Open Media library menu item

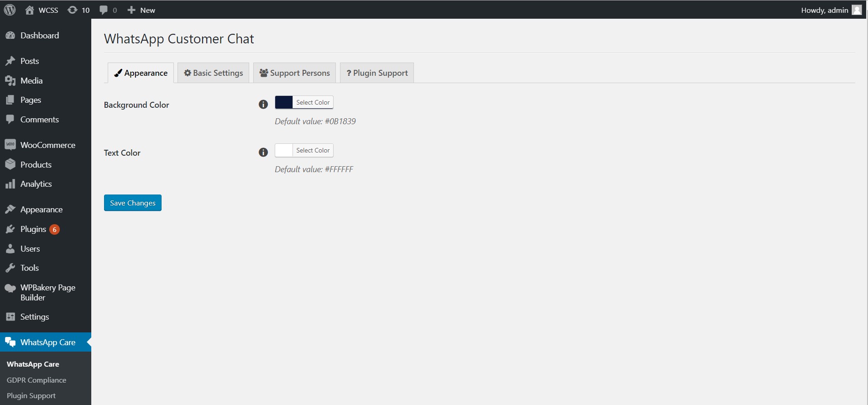[x=31, y=81]
